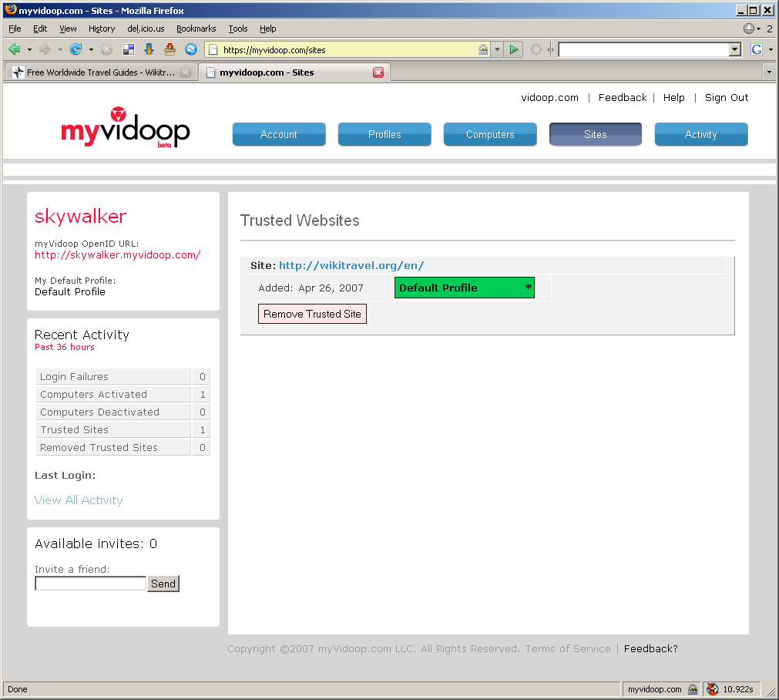The width and height of the screenshot is (779, 700).
Task: Click the Added: Apr 26, 2007 text
Action: 311,288
